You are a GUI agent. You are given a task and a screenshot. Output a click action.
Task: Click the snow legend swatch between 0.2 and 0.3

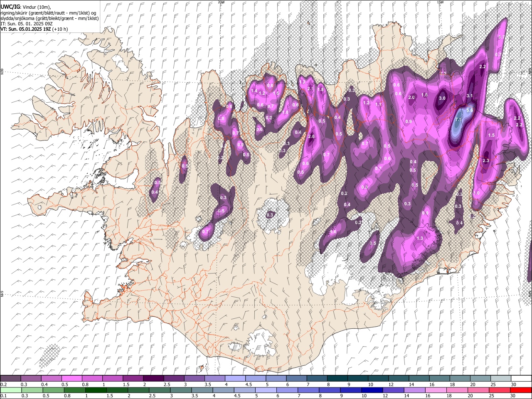pos(10,379)
